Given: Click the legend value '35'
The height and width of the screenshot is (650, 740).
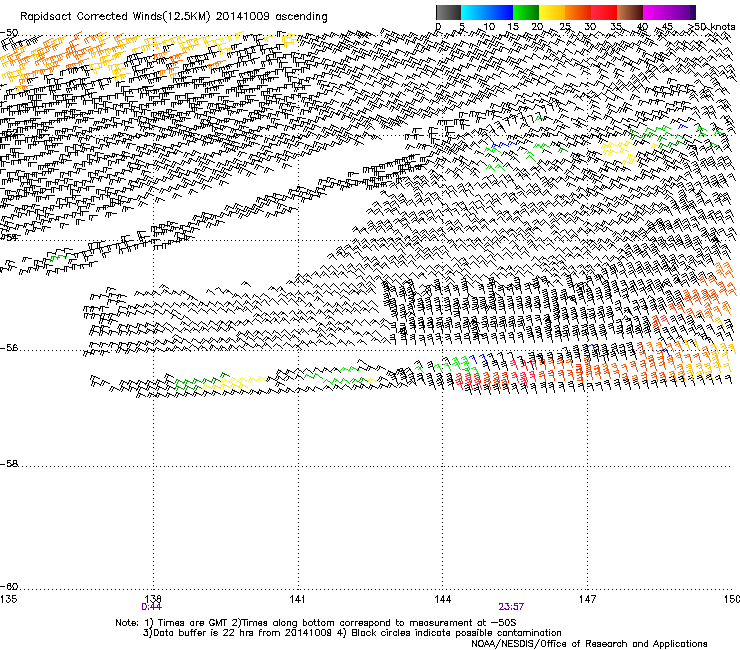Looking at the screenshot, I should tap(616, 27).
